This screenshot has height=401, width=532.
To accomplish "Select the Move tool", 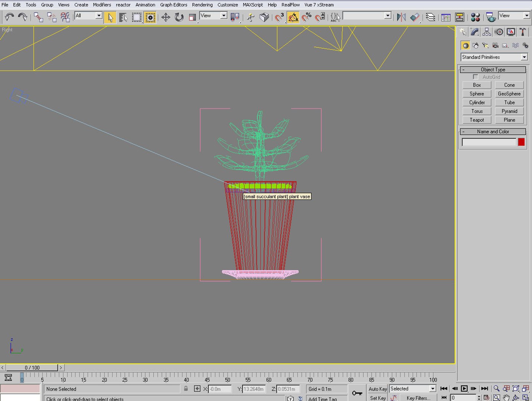I will 166,17.
